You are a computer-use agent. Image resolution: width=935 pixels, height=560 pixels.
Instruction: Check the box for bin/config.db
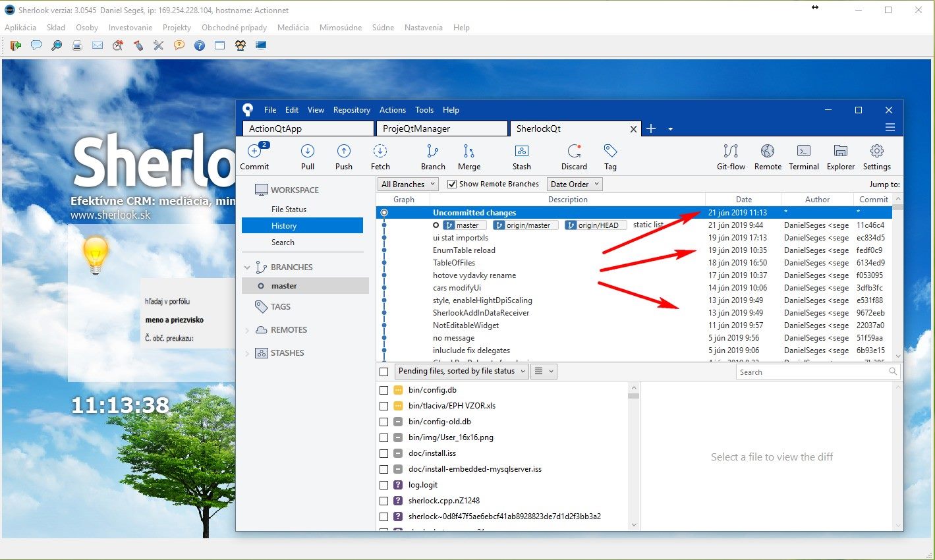[x=383, y=390]
